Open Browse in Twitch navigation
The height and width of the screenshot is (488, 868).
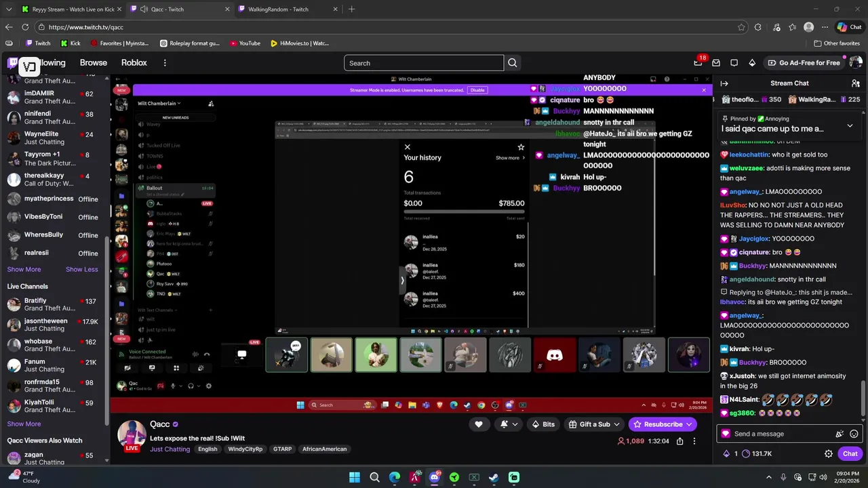[x=94, y=62]
